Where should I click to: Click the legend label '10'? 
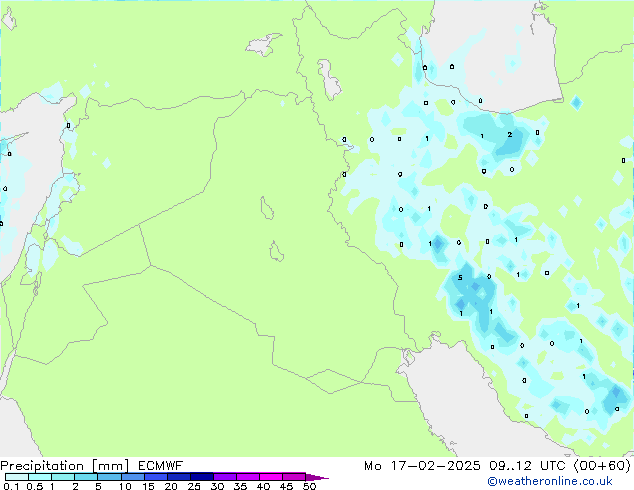[125, 486]
